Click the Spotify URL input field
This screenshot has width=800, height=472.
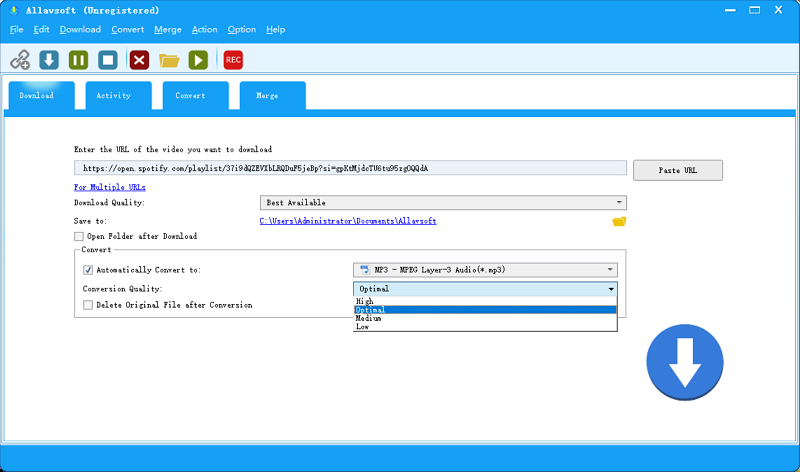click(350, 168)
